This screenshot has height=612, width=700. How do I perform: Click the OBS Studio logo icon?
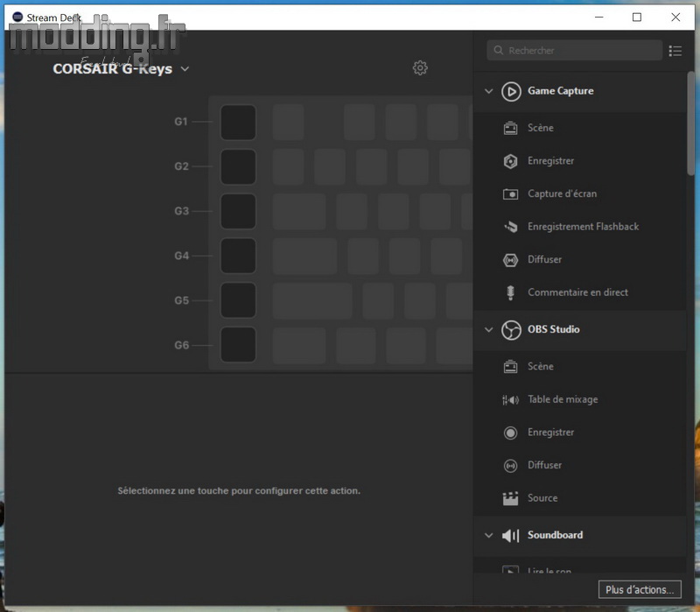511,331
